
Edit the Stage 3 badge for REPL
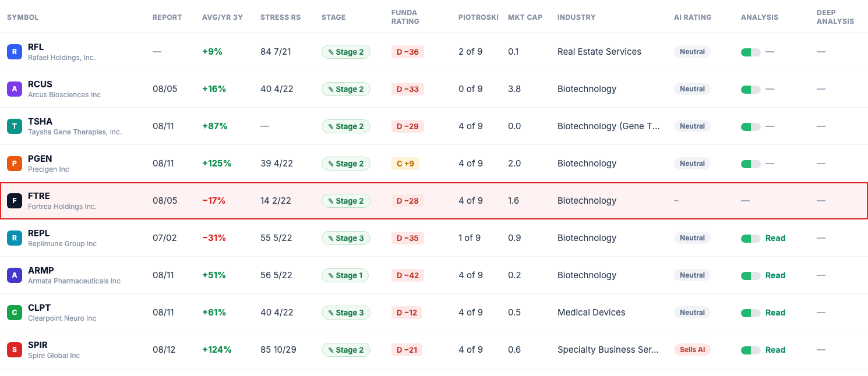pyautogui.click(x=346, y=238)
